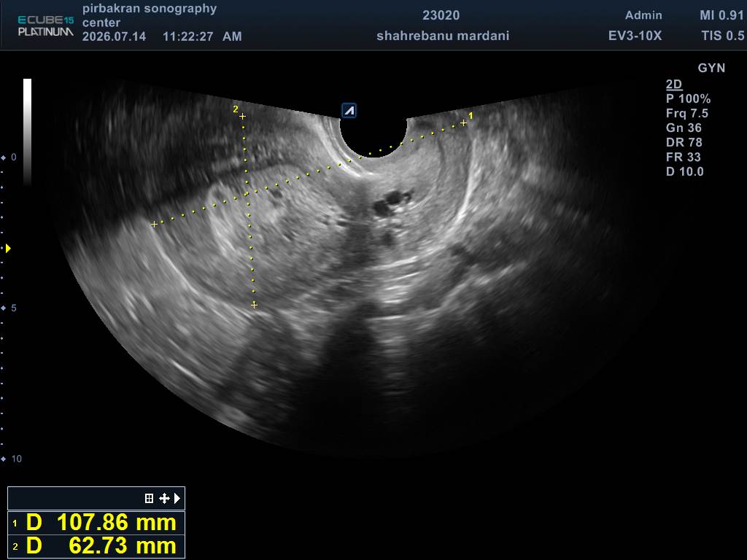Image resolution: width=747 pixels, height=560 pixels.
Task: Click the EV3-10X probe label
Action: tap(635, 36)
